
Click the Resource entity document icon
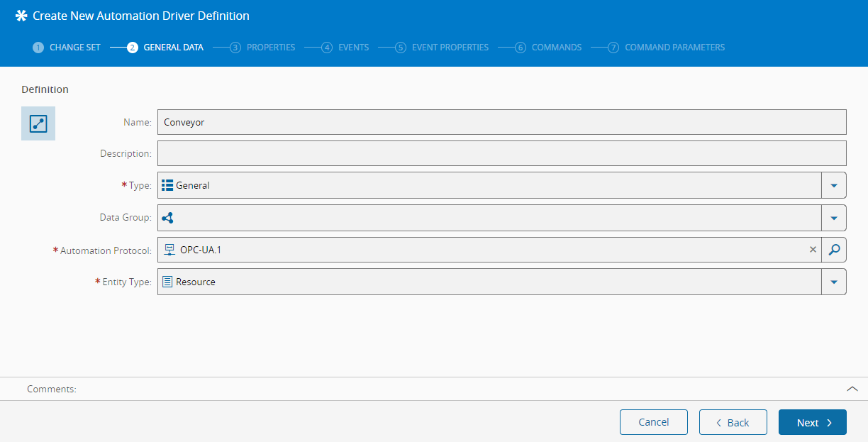[167, 282]
